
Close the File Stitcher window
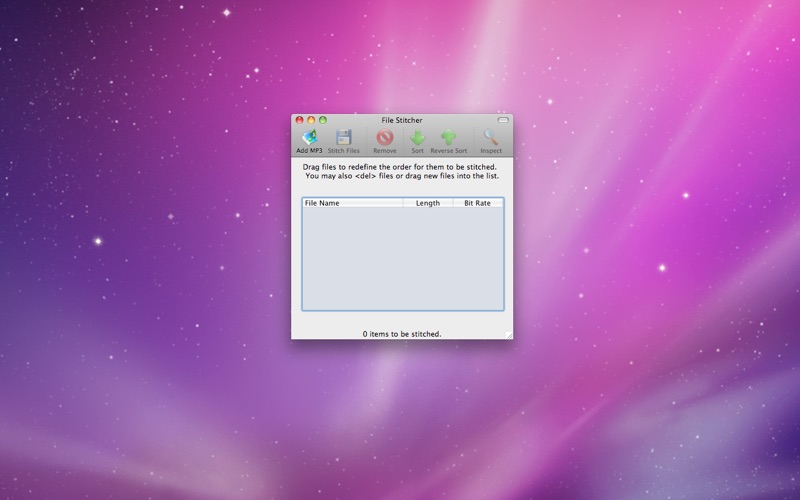[x=299, y=120]
